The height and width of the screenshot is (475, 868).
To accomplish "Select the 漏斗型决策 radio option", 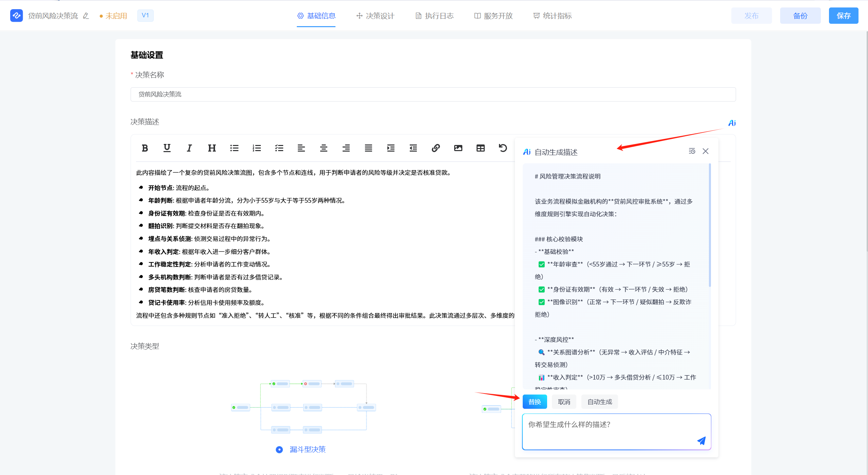I will 279,450.
